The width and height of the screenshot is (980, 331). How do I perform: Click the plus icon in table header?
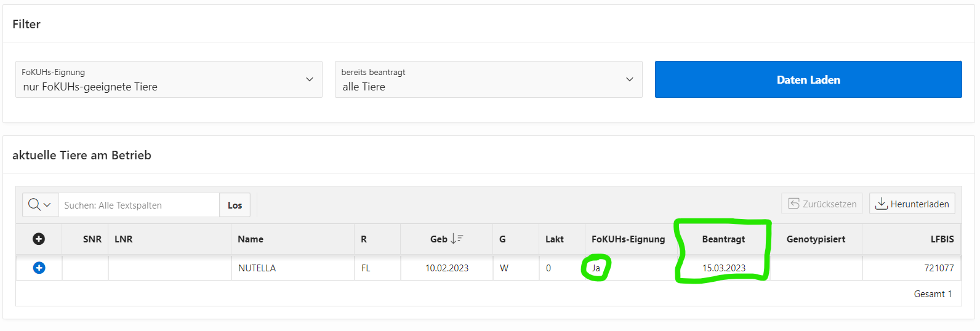coord(39,239)
